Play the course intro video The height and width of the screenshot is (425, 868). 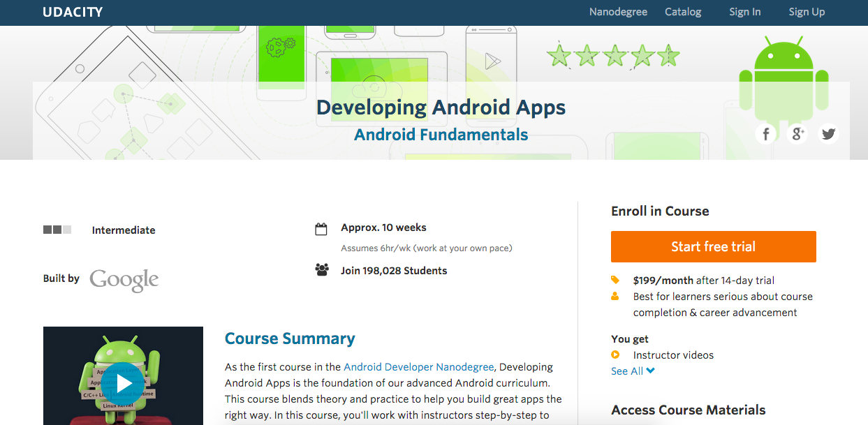pos(124,382)
